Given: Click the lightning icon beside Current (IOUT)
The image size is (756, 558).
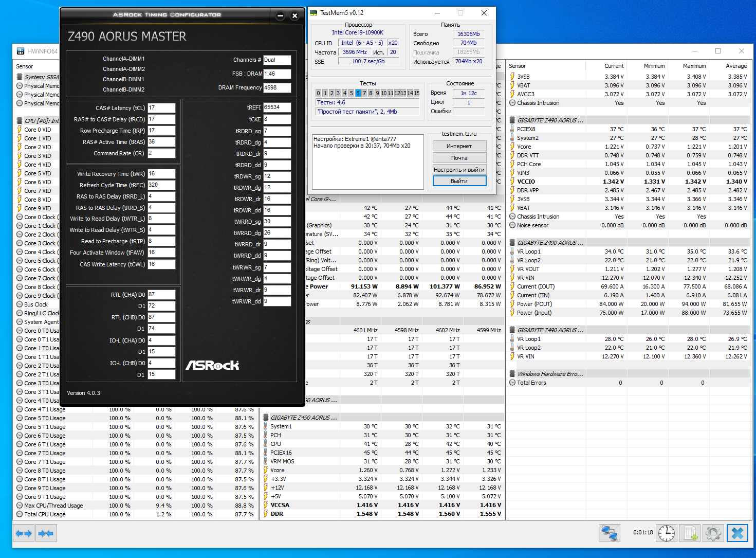Looking at the screenshot, I should click(x=512, y=286).
